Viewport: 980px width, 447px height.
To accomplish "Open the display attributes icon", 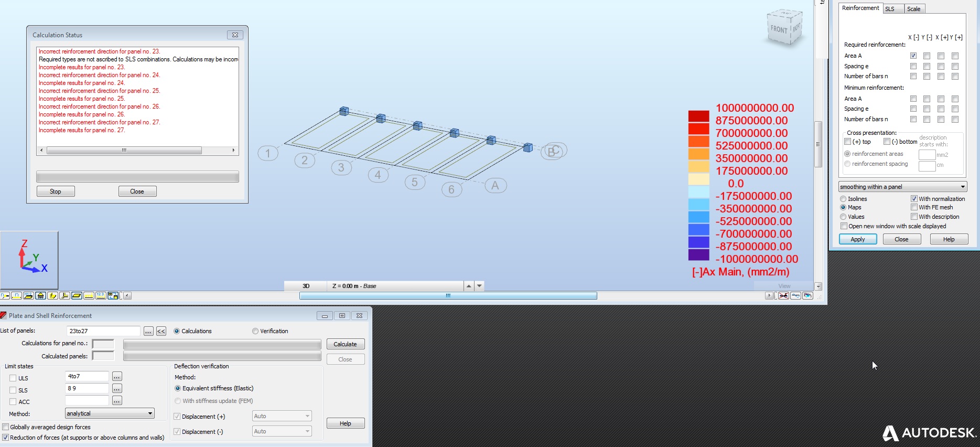I will 113,296.
